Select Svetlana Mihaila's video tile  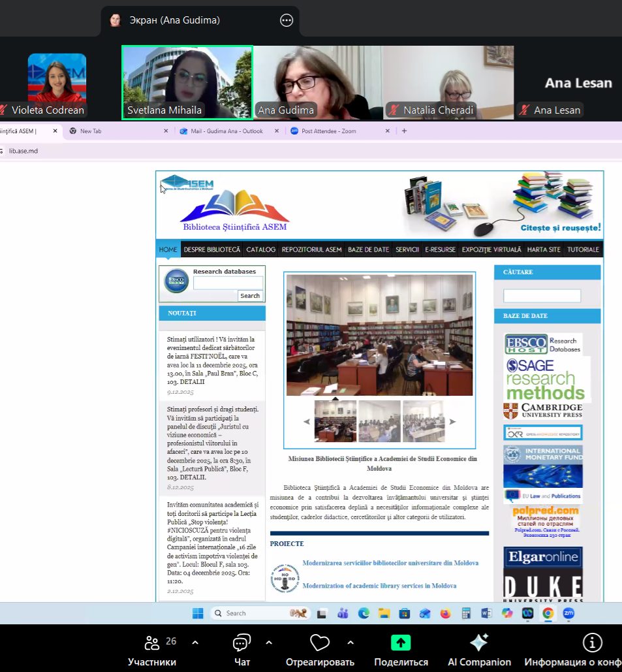click(187, 82)
